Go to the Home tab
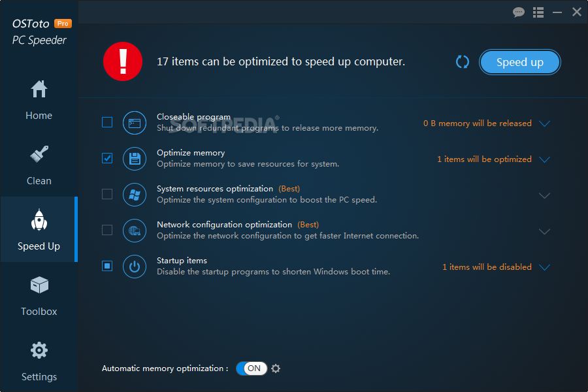The width and height of the screenshot is (588, 392). click(x=39, y=99)
